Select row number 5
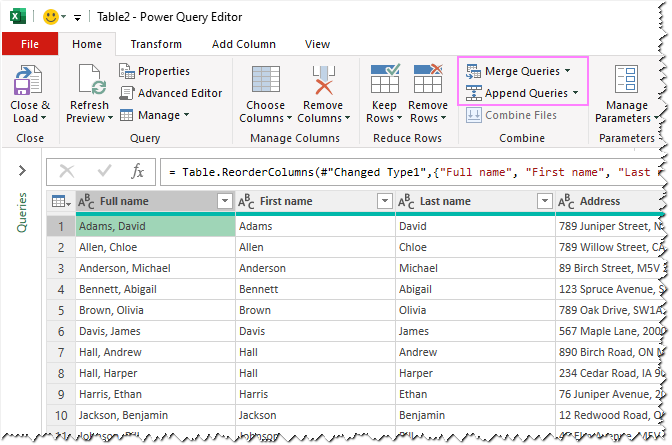 tap(61, 310)
